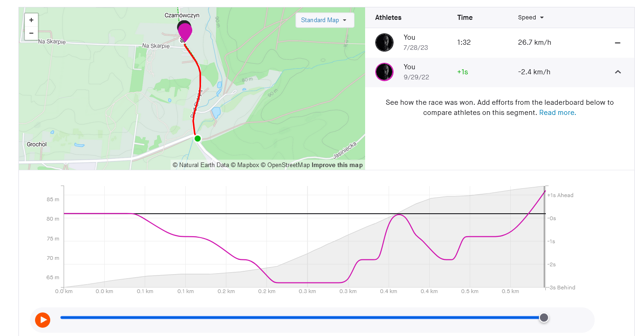
Task: Click the 7/28/23 effort avatar
Action: click(x=384, y=42)
